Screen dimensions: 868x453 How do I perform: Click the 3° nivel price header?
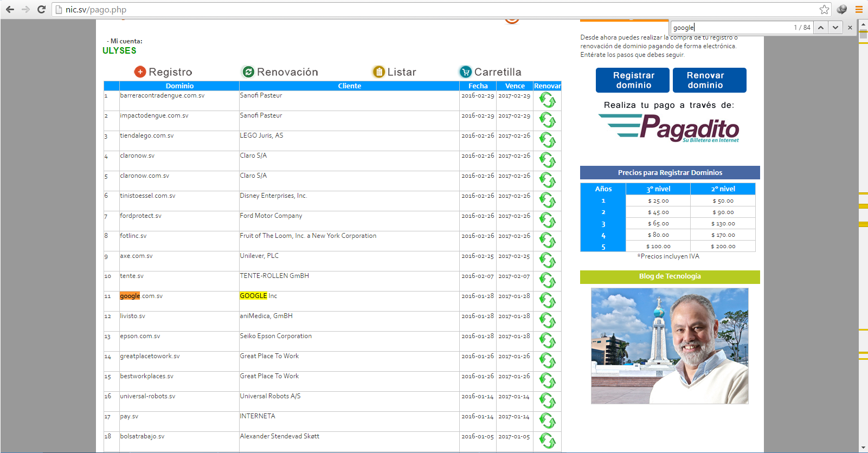pos(658,189)
